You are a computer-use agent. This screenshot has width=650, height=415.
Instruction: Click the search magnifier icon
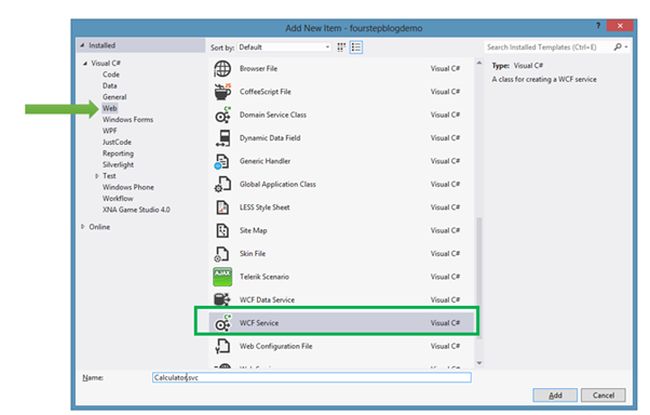click(618, 47)
